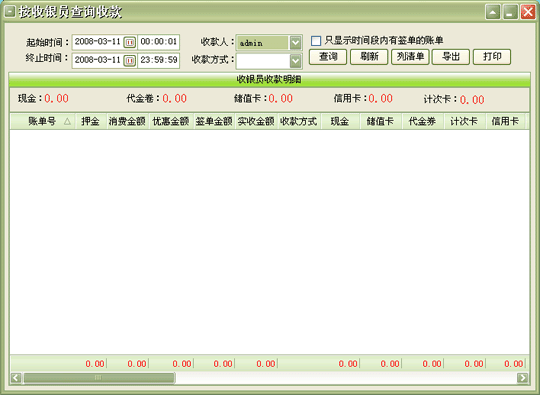Click the system menu icon in title bar

[10, 12]
